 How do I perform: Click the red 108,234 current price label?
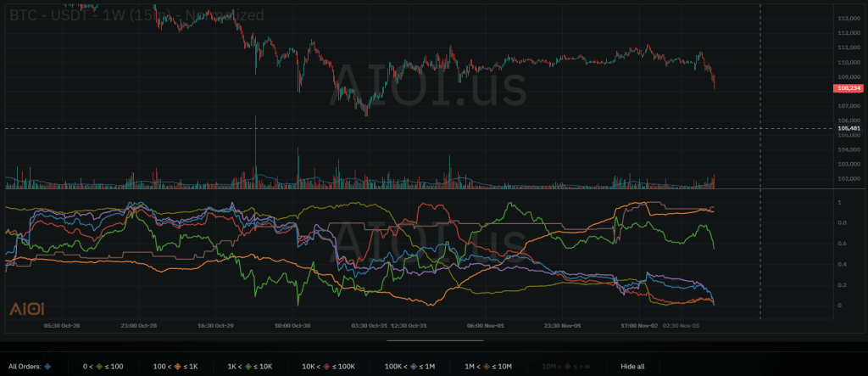849,87
